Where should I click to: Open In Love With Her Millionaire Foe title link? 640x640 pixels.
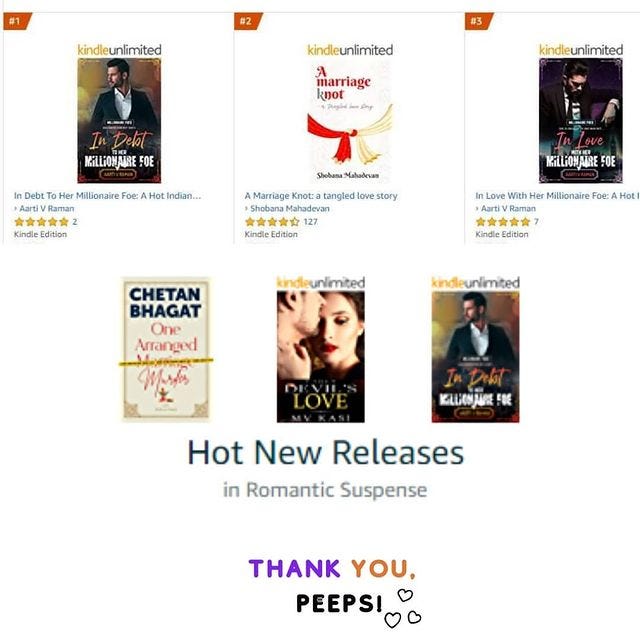tap(557, 196)
